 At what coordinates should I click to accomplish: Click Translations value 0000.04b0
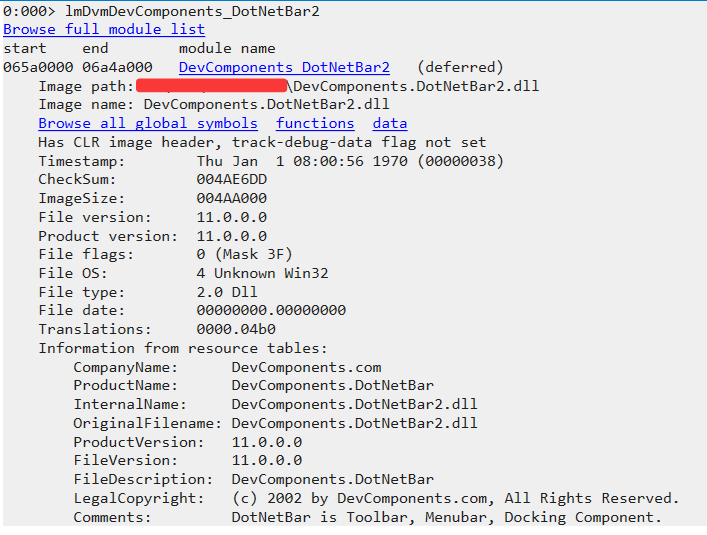(236, 329)
